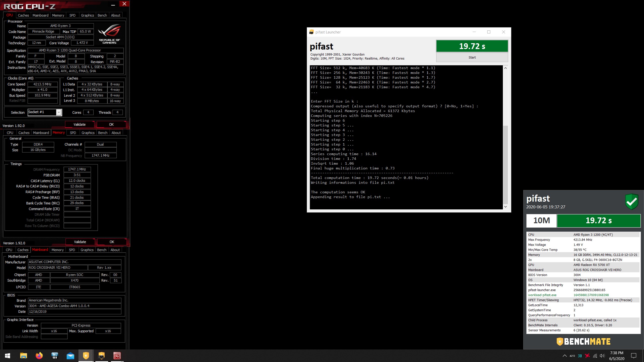
Task: Click the 4213 frequency tray indicator
Action: coord(572,356)
